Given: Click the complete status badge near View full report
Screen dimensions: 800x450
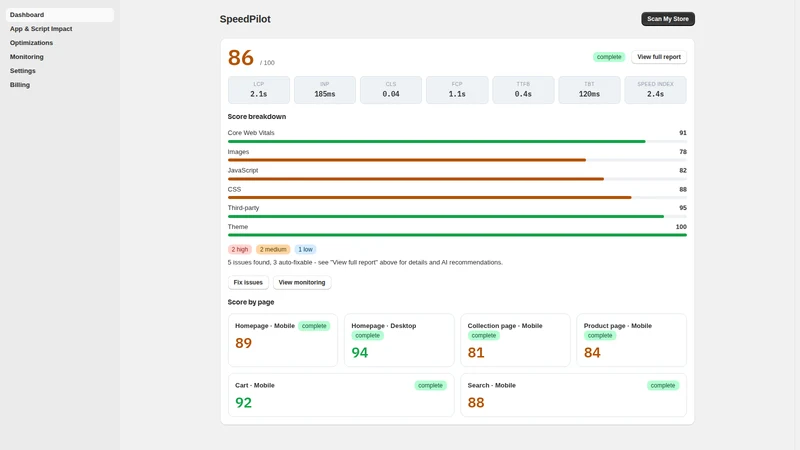Looking at the screenshot, I should coord(609,57).
